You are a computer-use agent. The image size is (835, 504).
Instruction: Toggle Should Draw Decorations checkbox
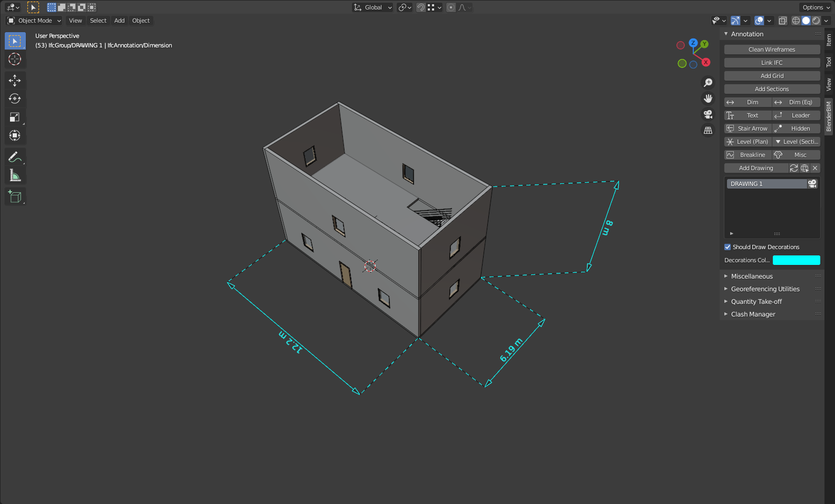pos(728,247)
